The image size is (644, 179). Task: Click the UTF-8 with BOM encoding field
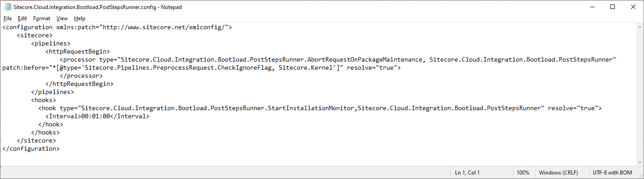[x=612, y=173]
